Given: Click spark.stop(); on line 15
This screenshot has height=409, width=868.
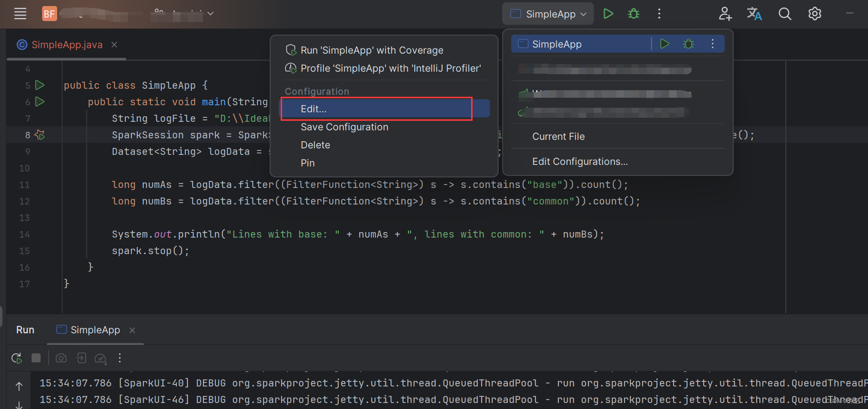Looking at the screenshot, I should 150,251.
